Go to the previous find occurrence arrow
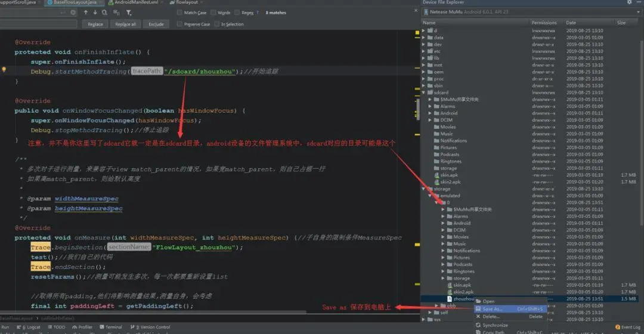Viewport: 644px width, 334px height. [85, 13]
